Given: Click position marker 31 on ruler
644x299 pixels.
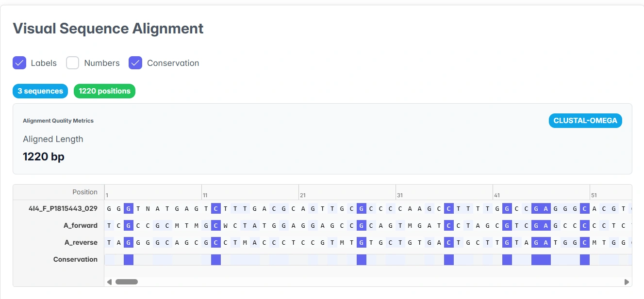Looking at the screenshot, I should [x=400, y=195].
